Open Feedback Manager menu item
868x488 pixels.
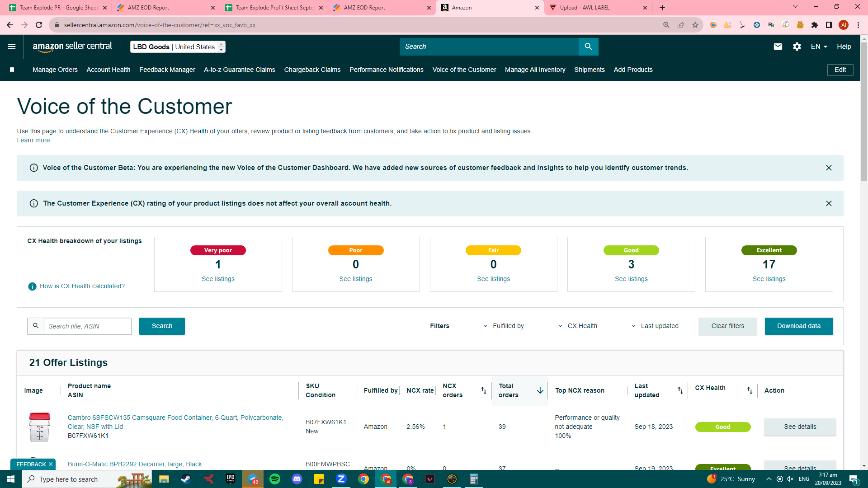point(167,70)
